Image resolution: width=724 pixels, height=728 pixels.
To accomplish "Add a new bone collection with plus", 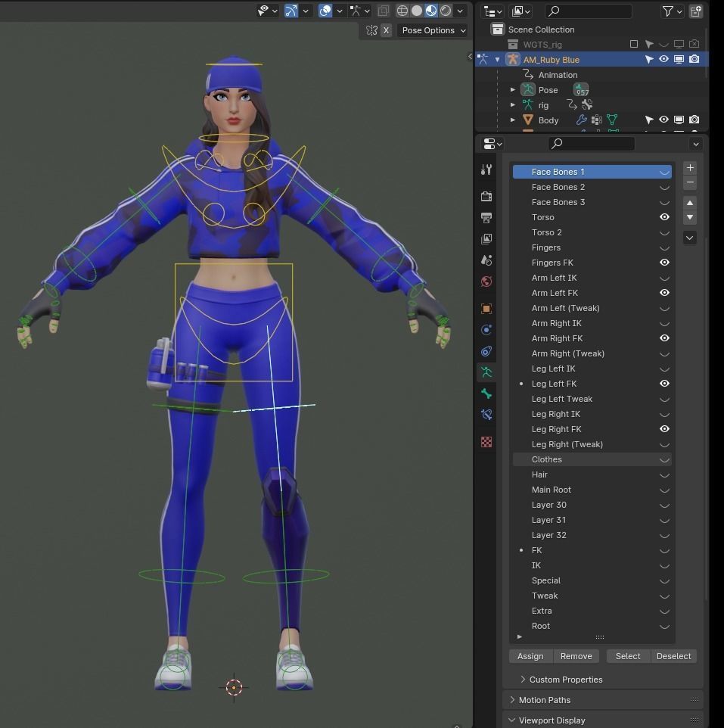I will (690, 167).
